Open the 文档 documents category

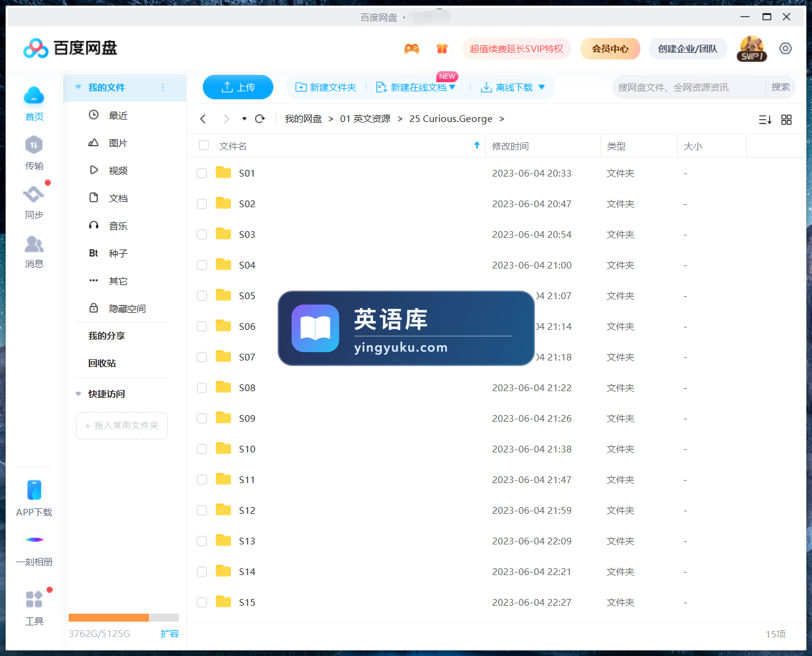click(118, 198)
